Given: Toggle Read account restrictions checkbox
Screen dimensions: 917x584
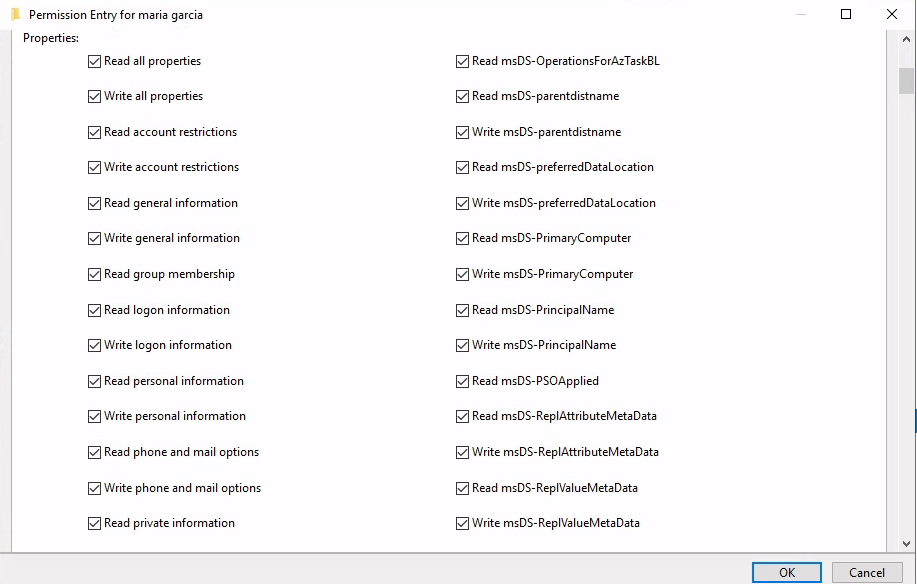Looking at the screenshot, I should point(94,133).
